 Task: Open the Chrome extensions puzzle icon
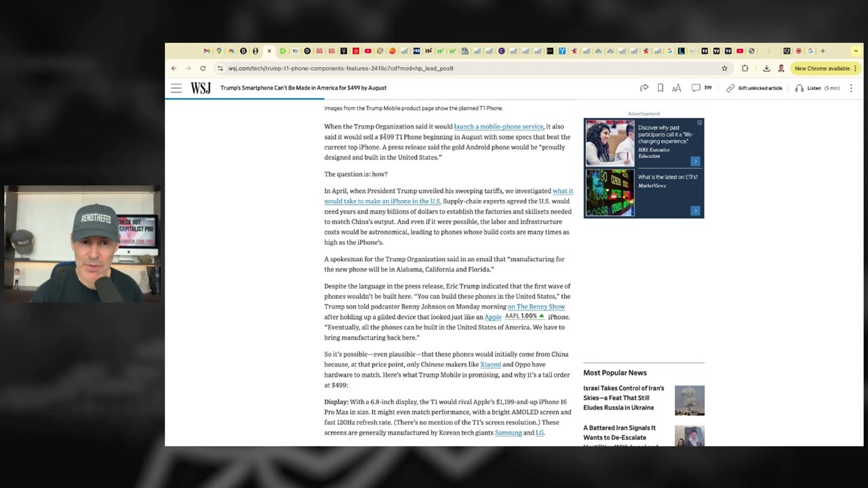pos(745,68)
